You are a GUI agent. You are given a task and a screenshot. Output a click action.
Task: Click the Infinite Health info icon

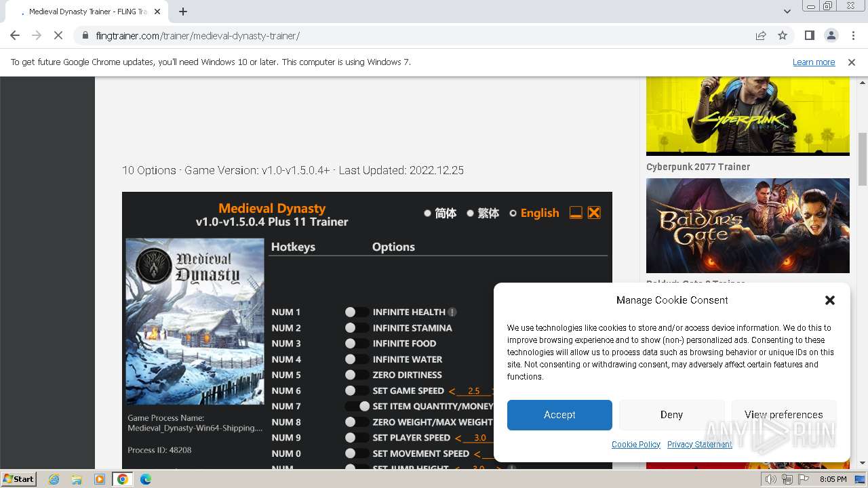coord(452,312)
